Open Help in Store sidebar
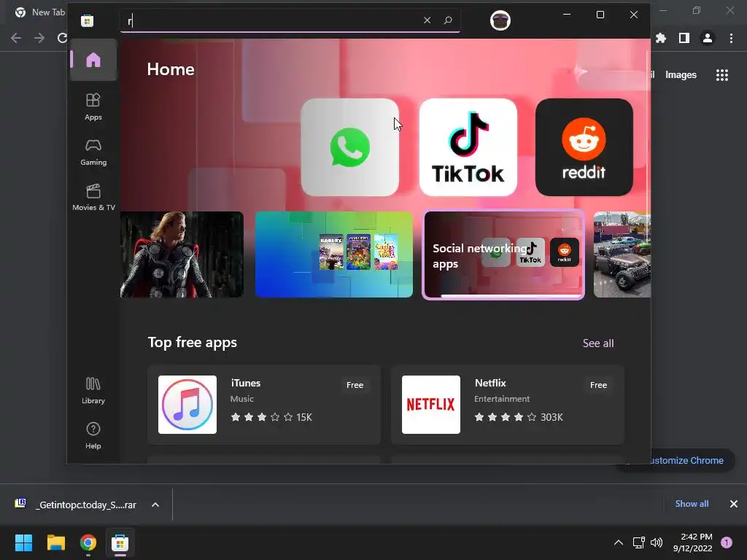Viewport: 747px width, 560px height. (x=93, y=436)
